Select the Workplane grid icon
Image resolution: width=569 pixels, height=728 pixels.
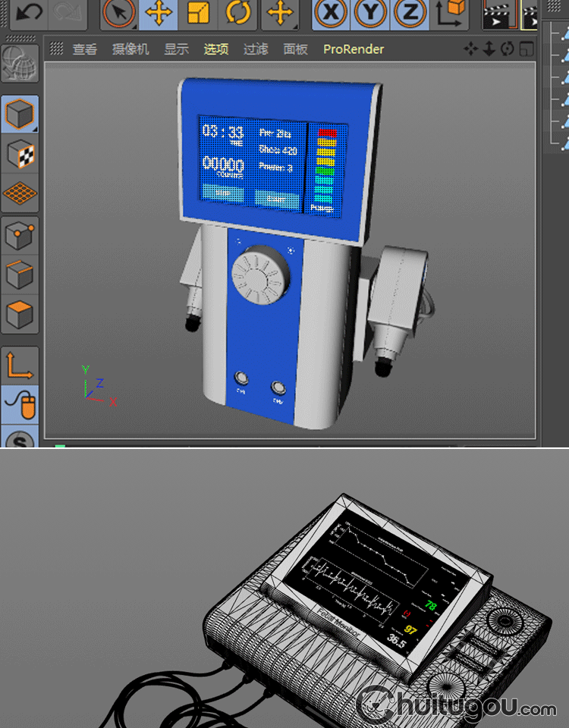20,193
